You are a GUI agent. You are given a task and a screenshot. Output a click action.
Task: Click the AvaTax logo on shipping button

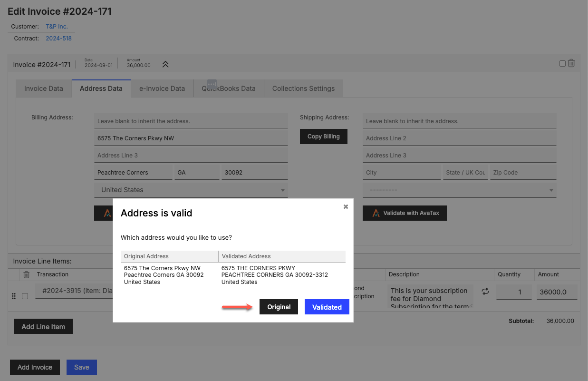(x=376, y=213)
